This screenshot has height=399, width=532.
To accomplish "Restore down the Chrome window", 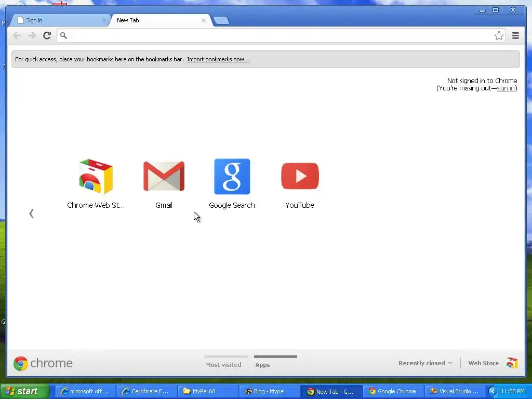I will (x=496, y=10).
